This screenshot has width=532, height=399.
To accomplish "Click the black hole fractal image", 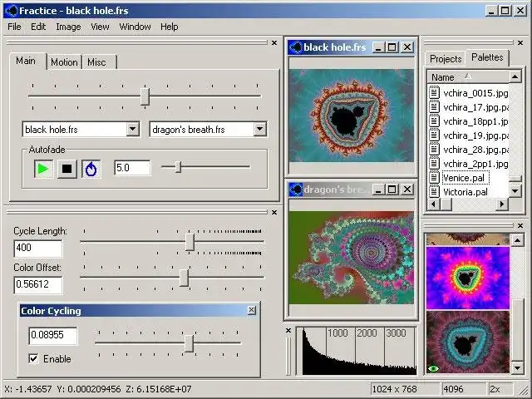I will click(351, 116).
